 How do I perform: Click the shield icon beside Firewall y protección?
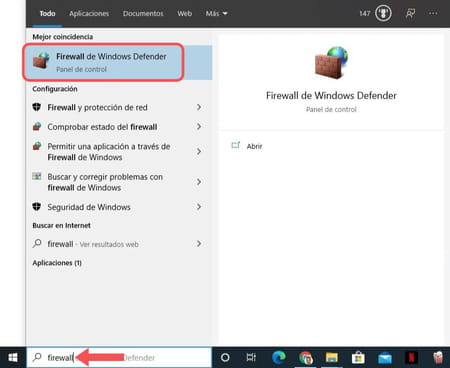pos(37,107)
